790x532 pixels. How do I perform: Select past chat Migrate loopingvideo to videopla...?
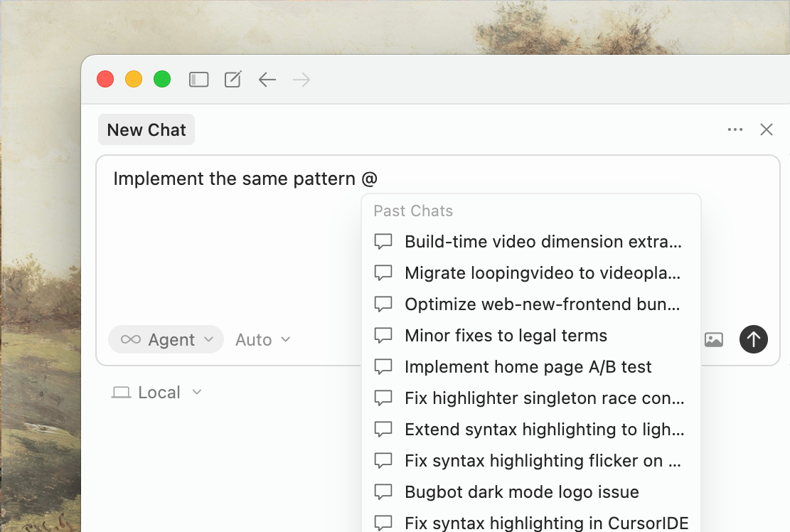[543, 272]
